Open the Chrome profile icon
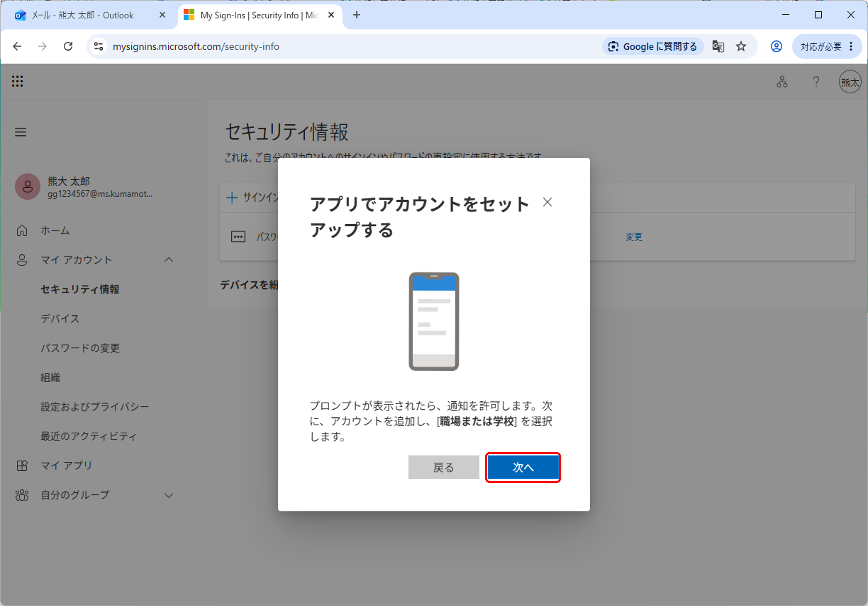The image size is (868, 606). 776,46
